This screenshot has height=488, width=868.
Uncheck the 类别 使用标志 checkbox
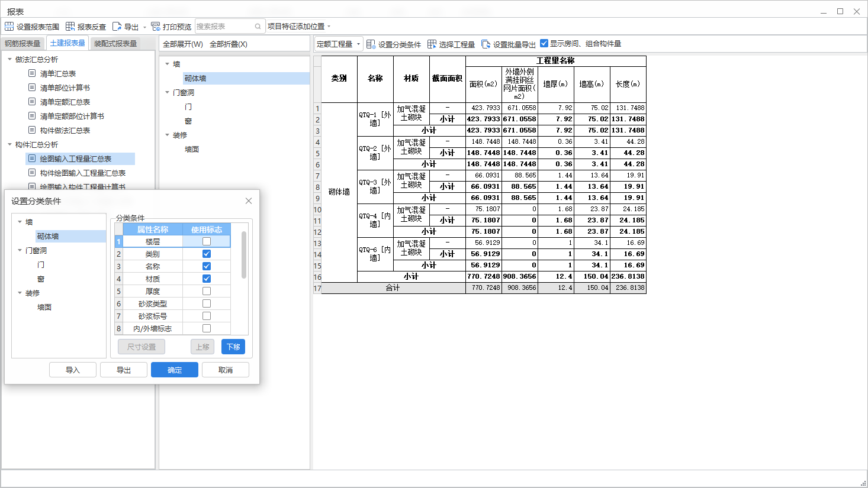pos(207,254)
